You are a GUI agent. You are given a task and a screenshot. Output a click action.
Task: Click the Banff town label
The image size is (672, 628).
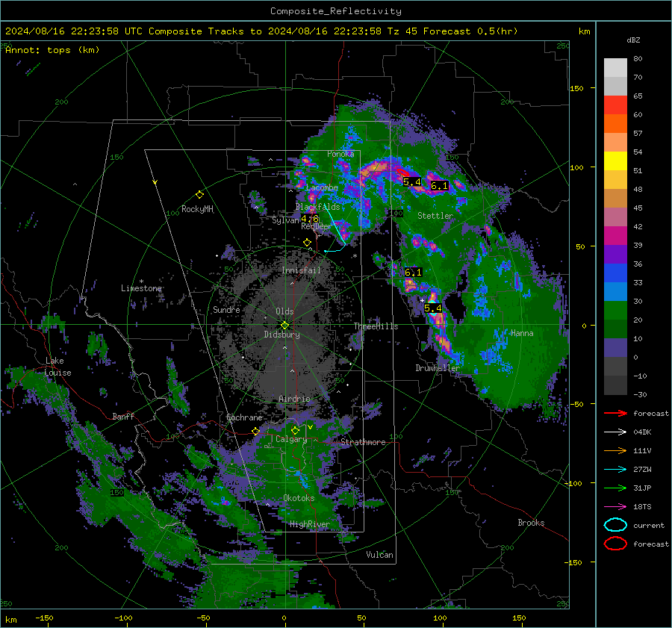[123, 416]
